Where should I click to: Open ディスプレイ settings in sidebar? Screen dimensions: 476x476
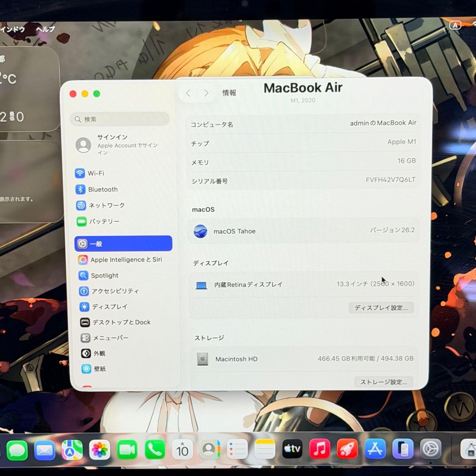click(103, 307)
